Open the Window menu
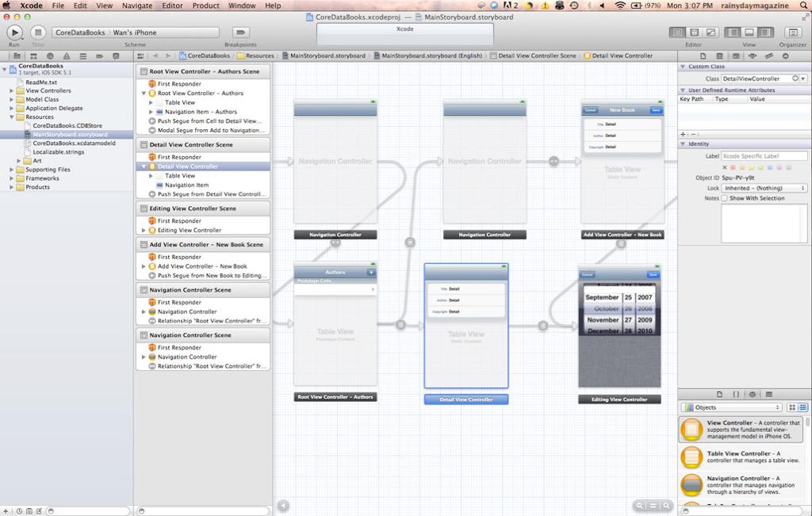This screenshot has height=516, width=812. pos(242,6)
